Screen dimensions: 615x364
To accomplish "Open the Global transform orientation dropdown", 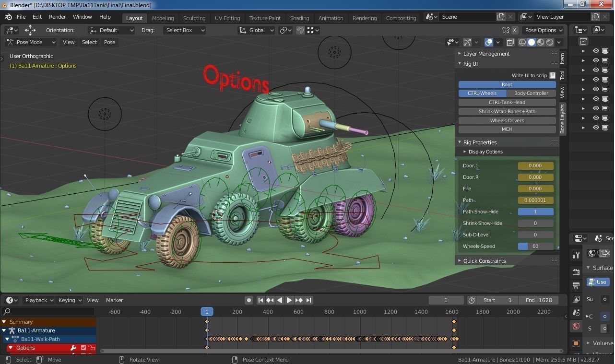I will [257, 30].
